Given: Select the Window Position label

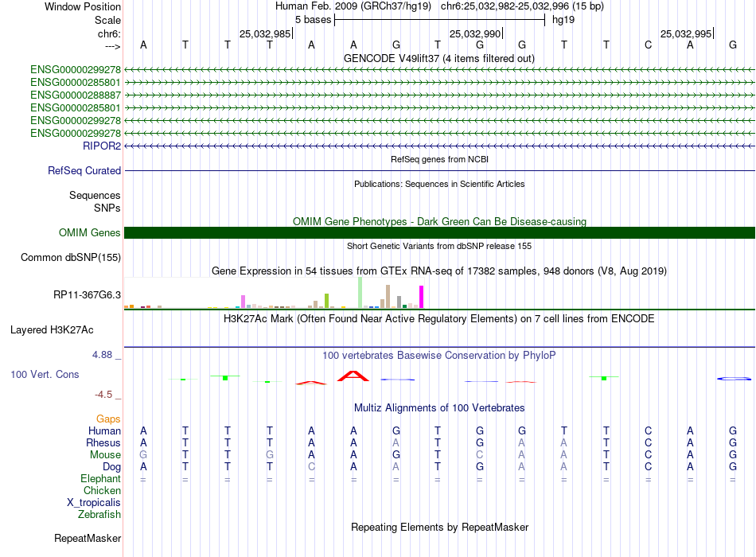Looking at the screenshot, I should [83, 6].
